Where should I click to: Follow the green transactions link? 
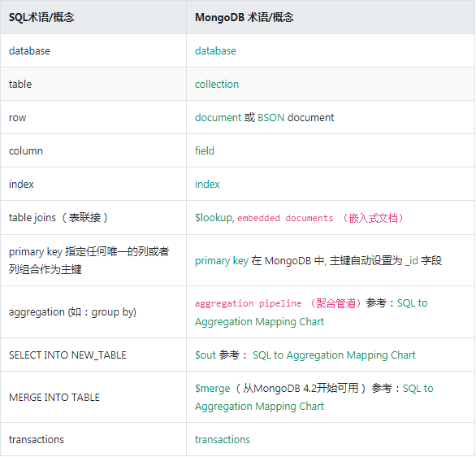223,439
